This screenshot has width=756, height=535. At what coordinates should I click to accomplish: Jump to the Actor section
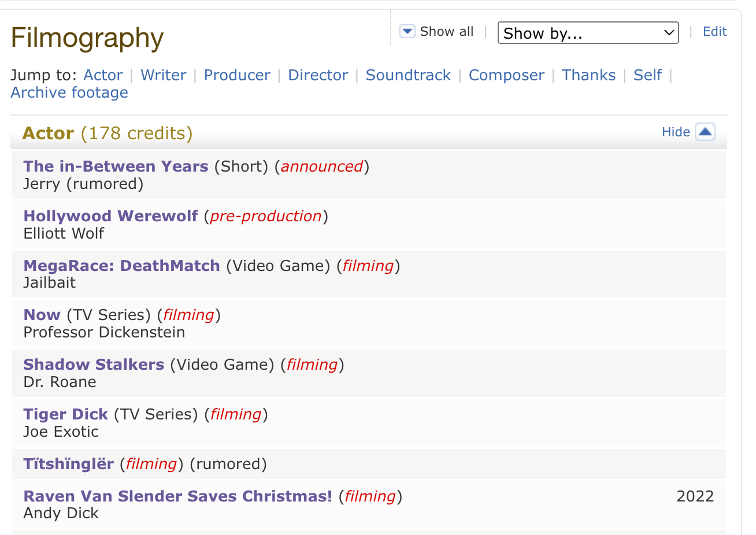click(x=103, y=75)
